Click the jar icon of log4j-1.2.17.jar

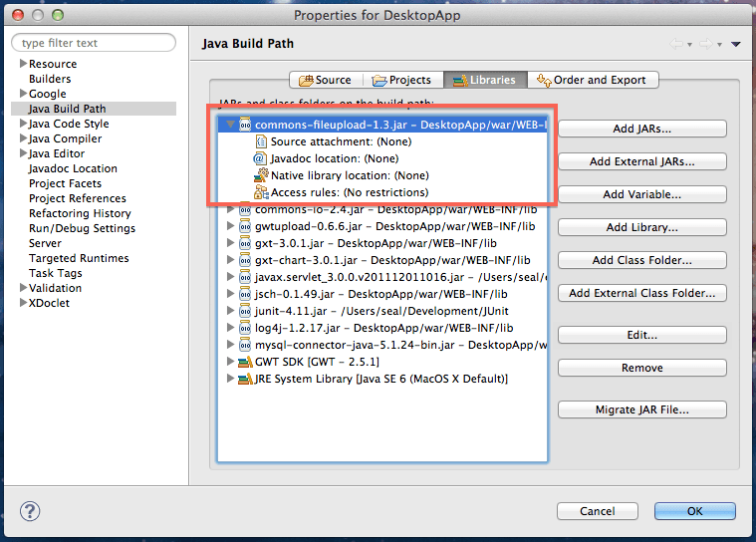[x=245, y=328]
